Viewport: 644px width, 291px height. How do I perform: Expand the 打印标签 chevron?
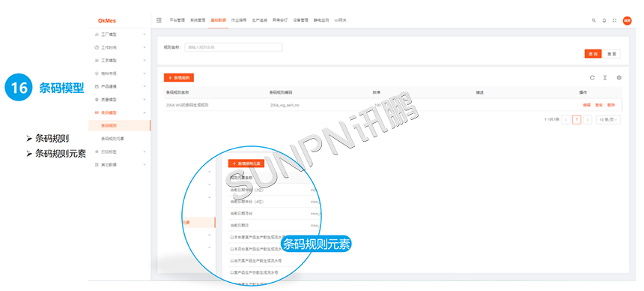coord(145,151)
